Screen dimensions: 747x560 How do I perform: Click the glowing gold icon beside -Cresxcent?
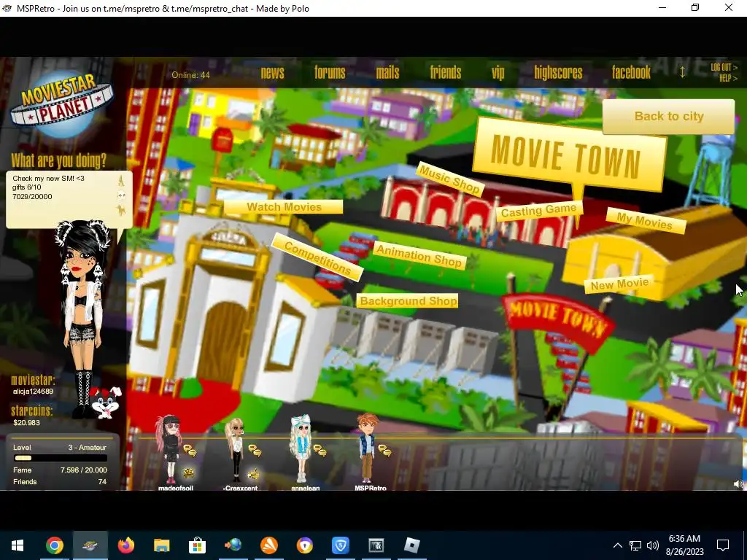click(254, 472)
